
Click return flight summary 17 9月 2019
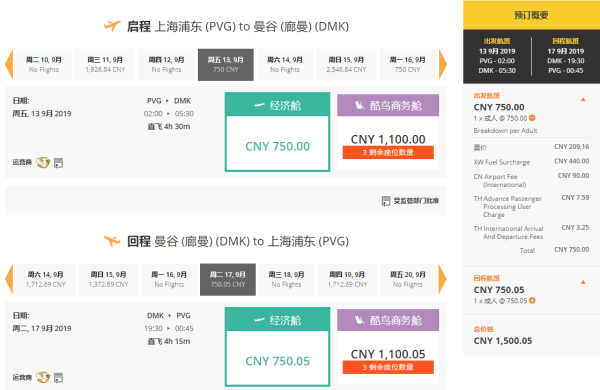click(x=566, y=56)
